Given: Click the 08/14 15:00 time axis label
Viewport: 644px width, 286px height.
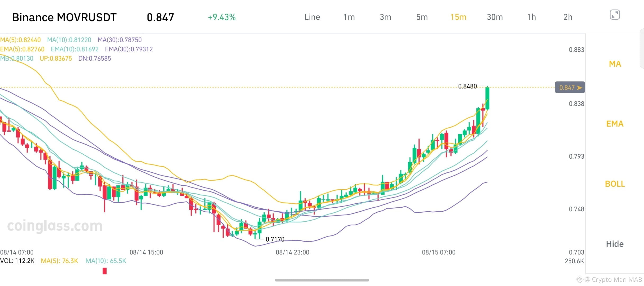Looking at the screenshot, I should pyautogui.click(x=146, y=252).
